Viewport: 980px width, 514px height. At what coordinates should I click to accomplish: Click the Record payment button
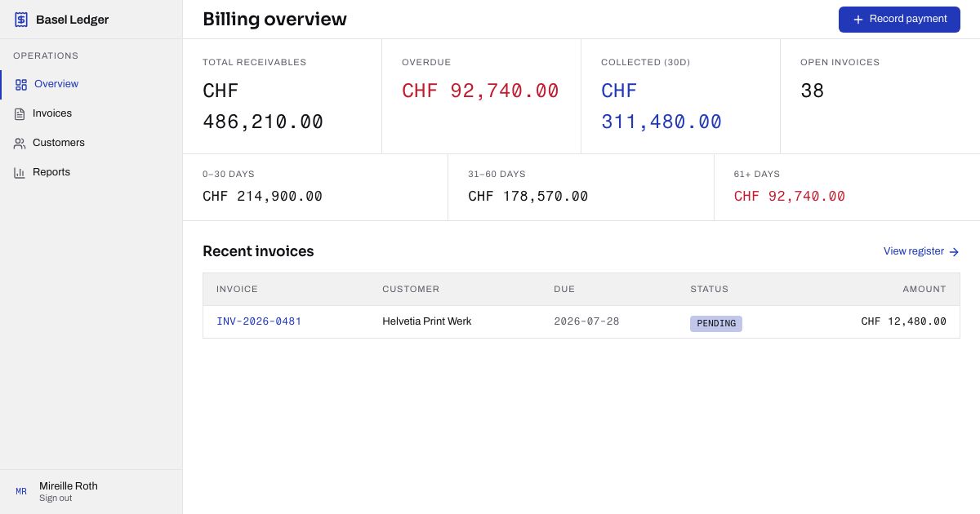[x=899, y=20]
